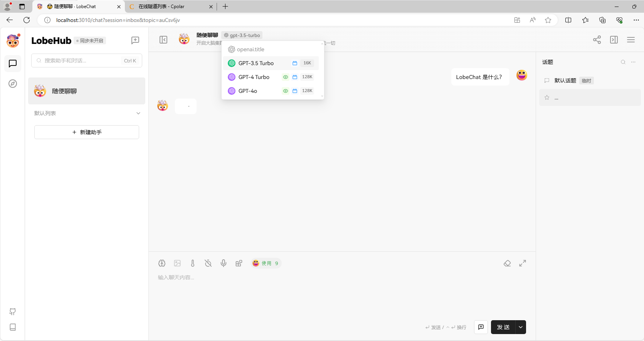Click the share conversation icon
Viewport: 644px width, 341px height.
597,40
